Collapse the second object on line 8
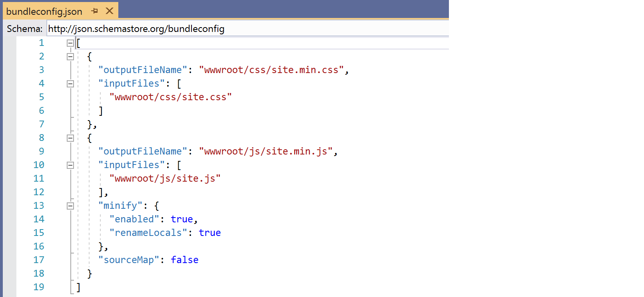 70,138
